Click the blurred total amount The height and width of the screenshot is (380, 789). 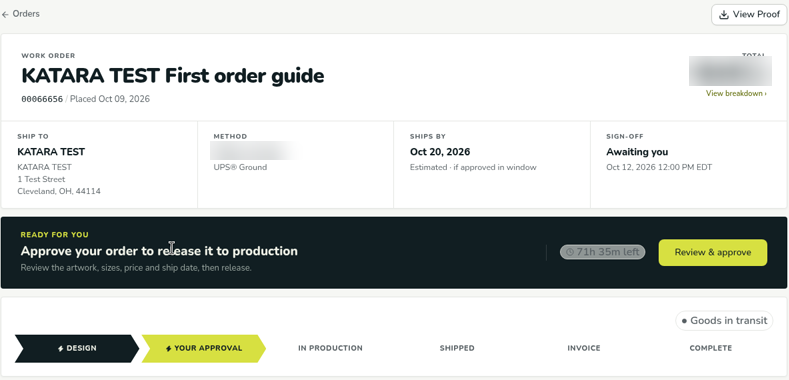click(x=730, y=71)
